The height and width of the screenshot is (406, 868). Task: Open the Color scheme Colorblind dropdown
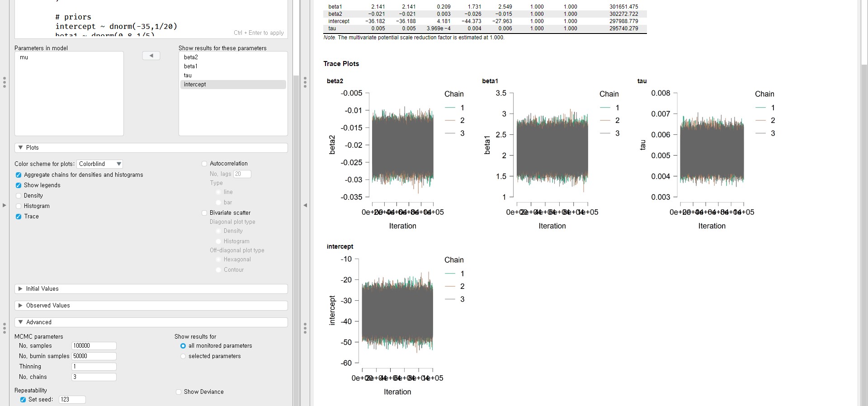pyautogui.click(x=99, y=164)
